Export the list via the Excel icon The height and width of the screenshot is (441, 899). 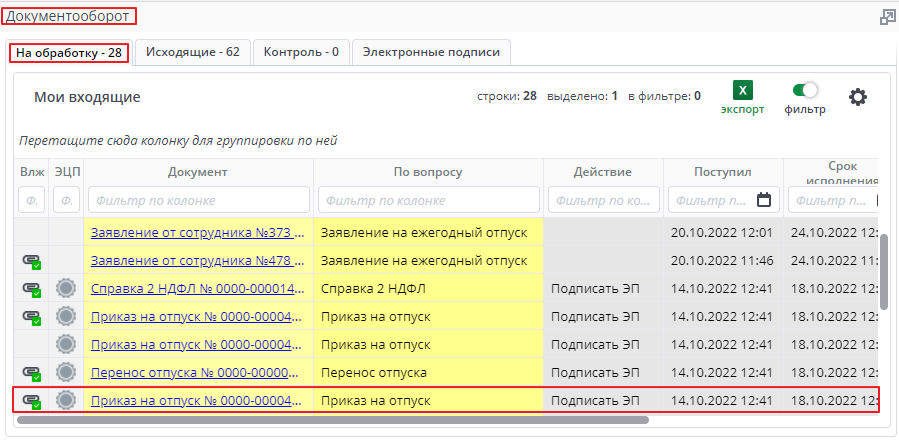(x=742, y=90)
